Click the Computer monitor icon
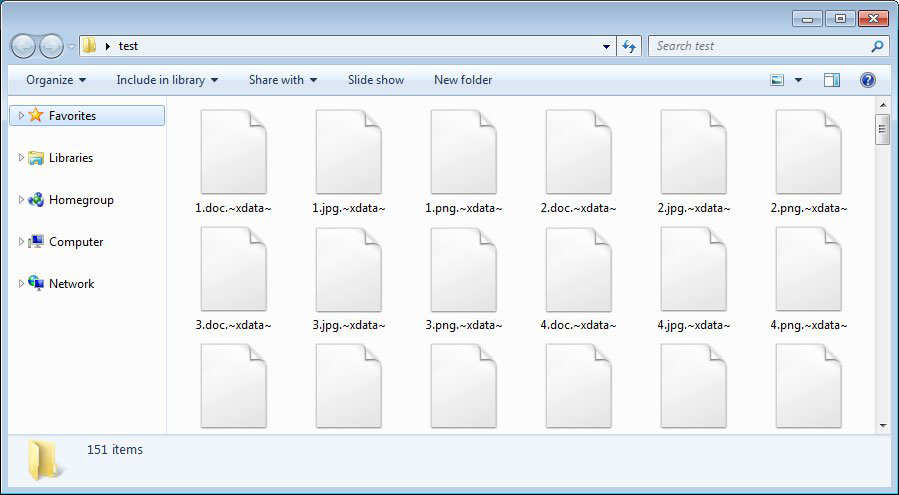The width and height of the screenshot is (899, 495). [36, 241]
